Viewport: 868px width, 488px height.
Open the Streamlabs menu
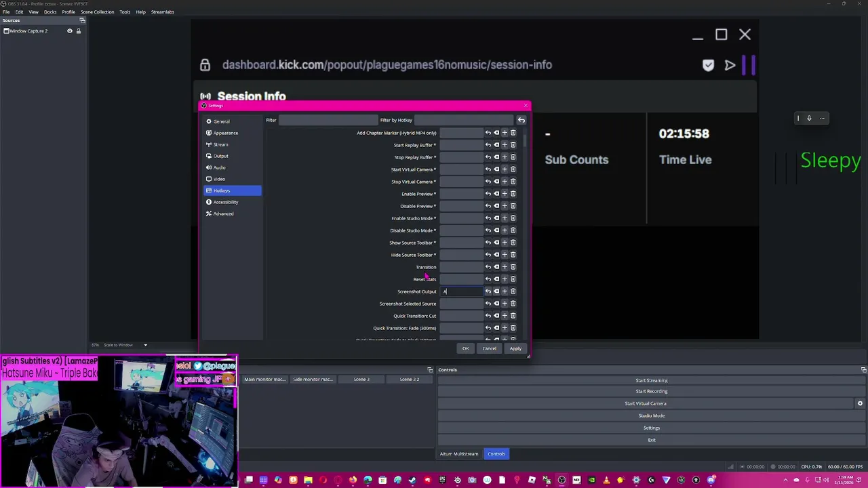pyautogui.click(x=162, y=12)
